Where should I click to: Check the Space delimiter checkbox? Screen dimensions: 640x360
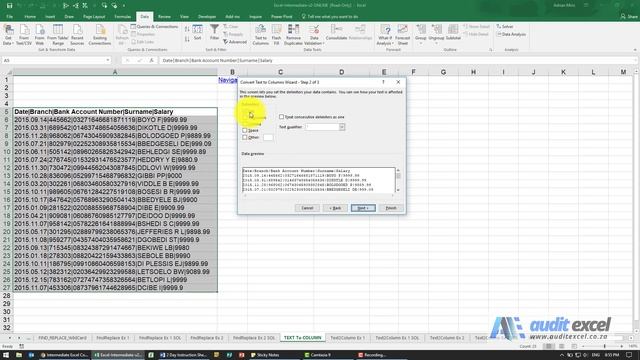point(244,130)
